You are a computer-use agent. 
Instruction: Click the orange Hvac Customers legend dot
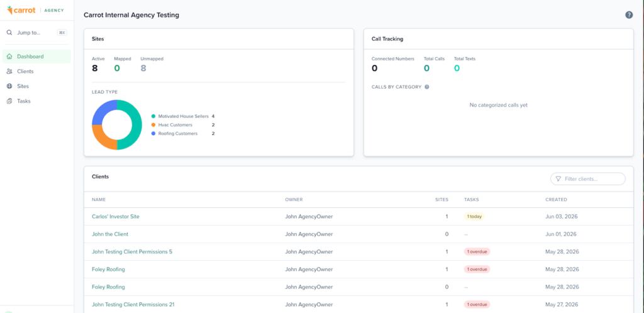(x=153, y=125)
